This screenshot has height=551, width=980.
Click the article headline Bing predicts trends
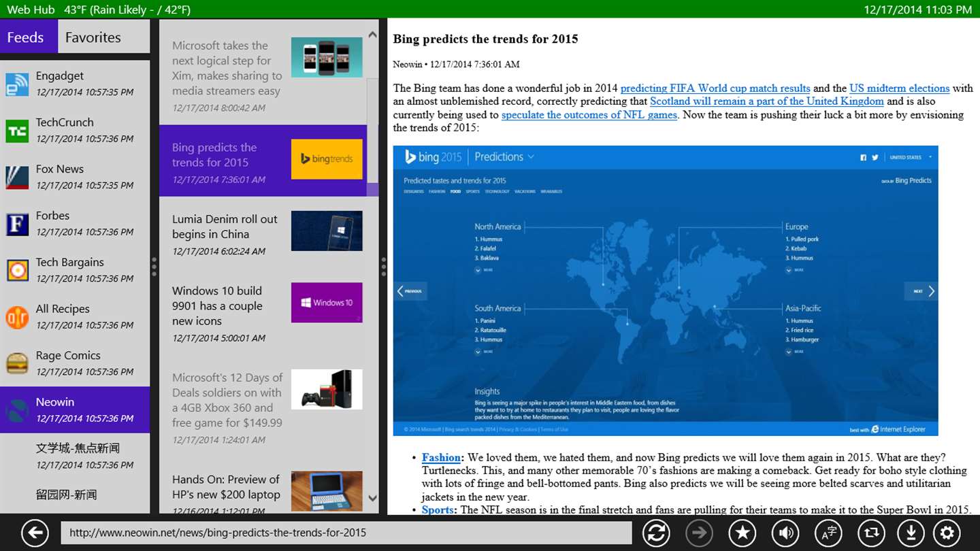point(486,39)
